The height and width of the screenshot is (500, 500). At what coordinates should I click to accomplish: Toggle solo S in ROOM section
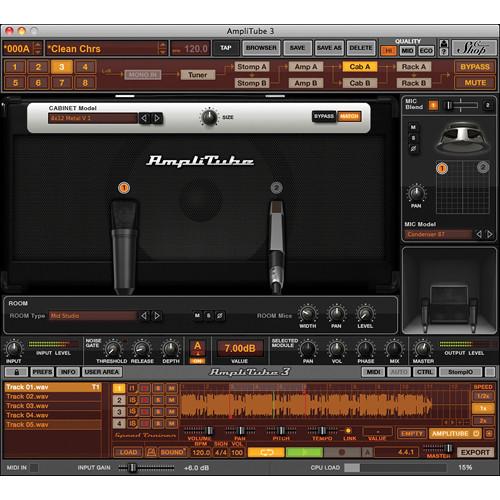click(209, 315)
